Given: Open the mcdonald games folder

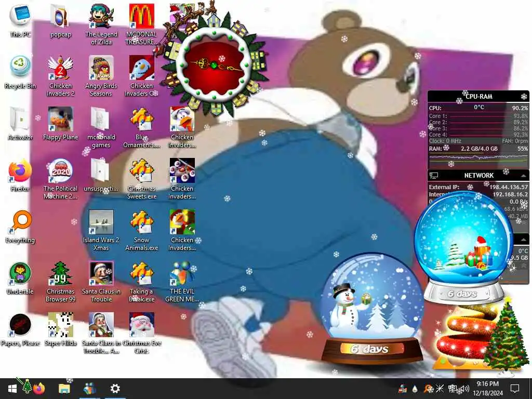Looking at the screenshot, I should (101, 128).
